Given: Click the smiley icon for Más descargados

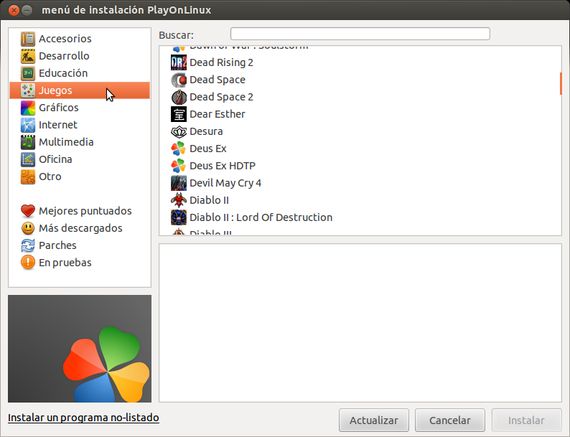Looking at the screenshot, I should [x=28, y=228].
